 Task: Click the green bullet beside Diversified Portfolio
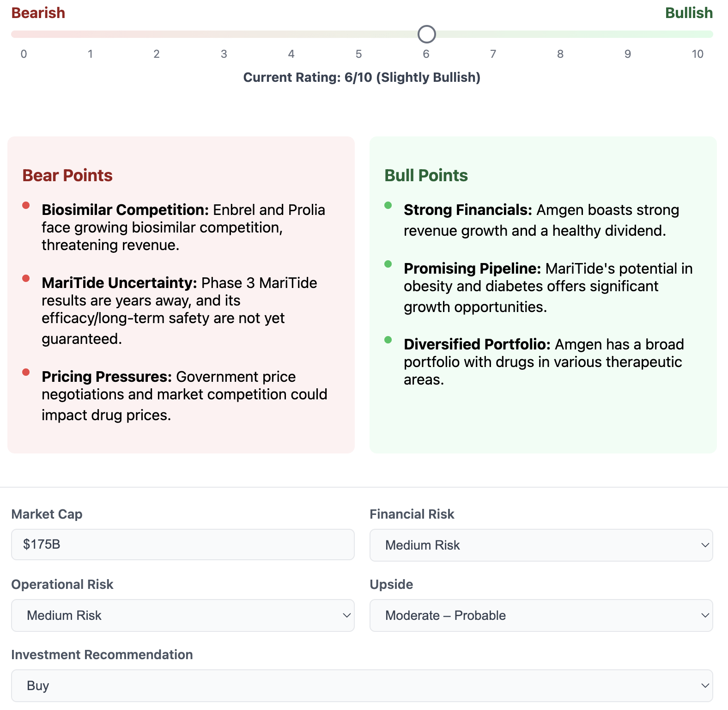(x=388, y=340)
